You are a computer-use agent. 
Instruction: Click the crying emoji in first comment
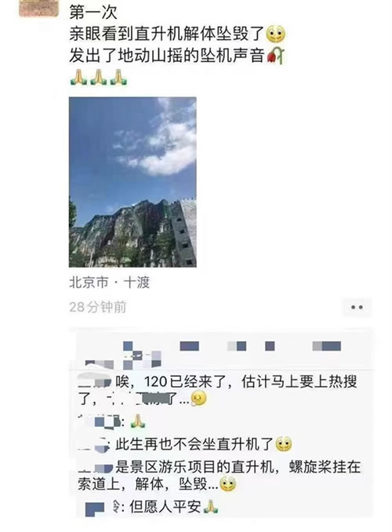click(198, 399)
